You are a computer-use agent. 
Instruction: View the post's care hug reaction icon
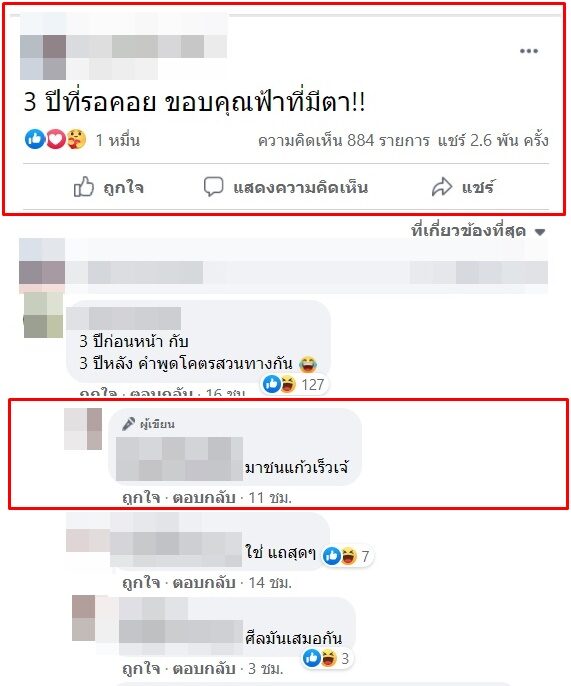coord(76,140)
